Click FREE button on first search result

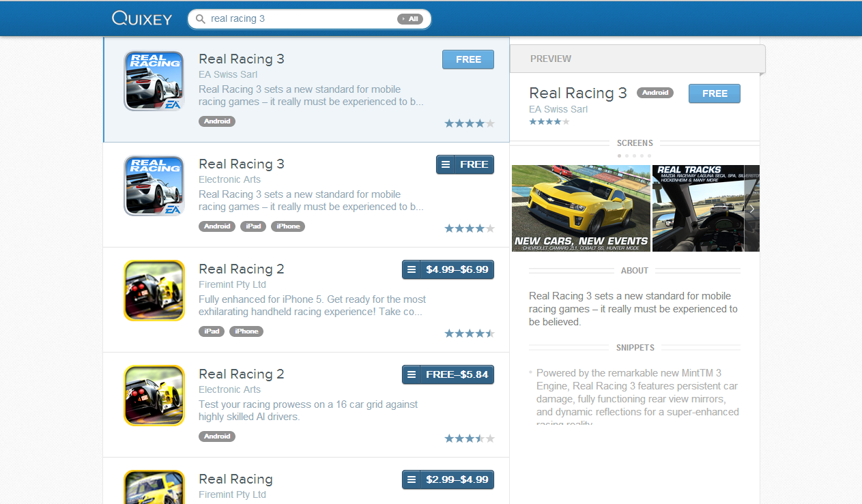coord(468,59)
